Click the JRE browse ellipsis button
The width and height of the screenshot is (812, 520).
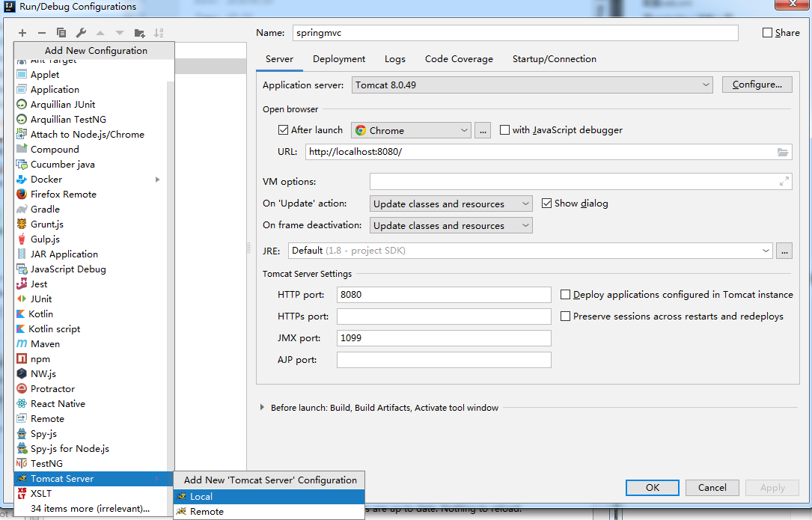[784, 251]
